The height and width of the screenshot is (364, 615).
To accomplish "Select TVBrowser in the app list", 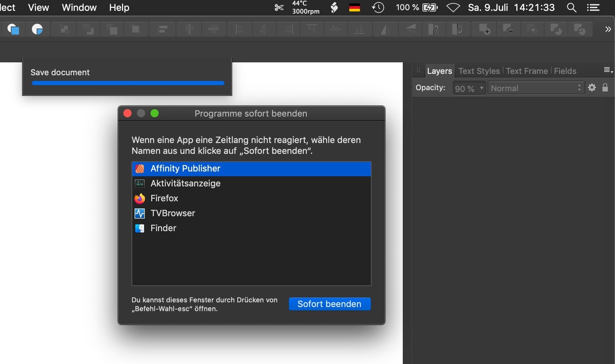I will coord(251,213).
